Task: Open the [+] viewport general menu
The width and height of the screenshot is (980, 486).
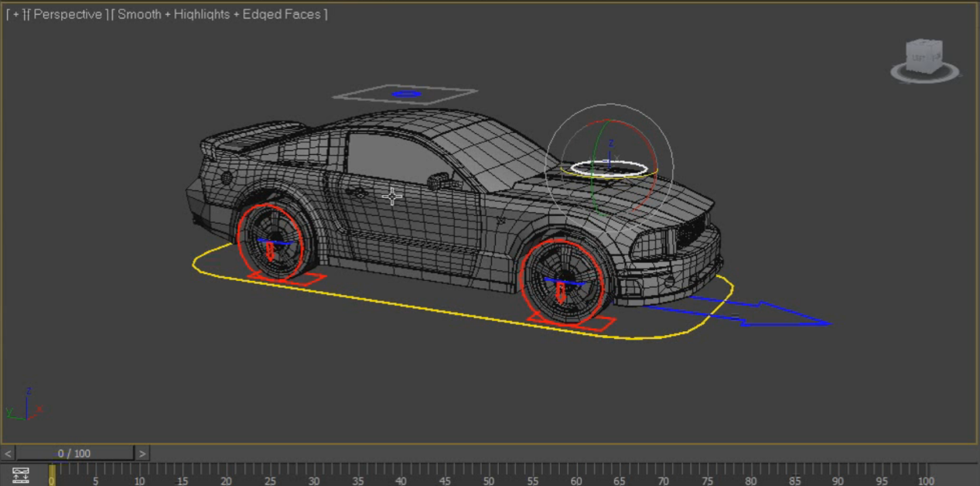Action: coord(15,15)
